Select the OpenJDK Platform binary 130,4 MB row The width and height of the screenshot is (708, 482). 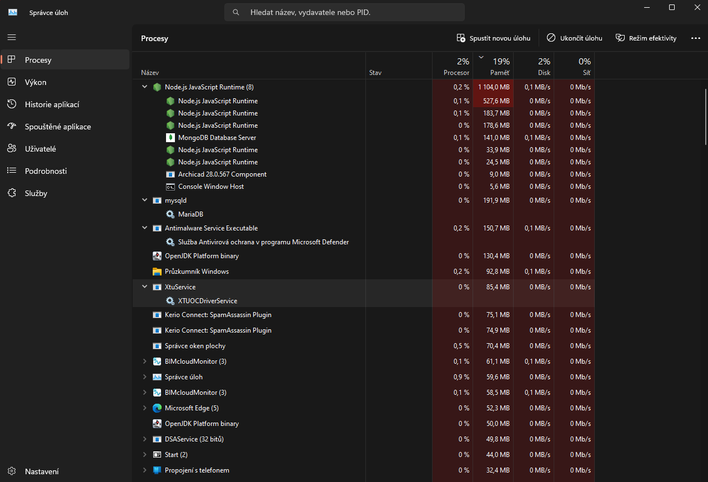pos(364,256)
